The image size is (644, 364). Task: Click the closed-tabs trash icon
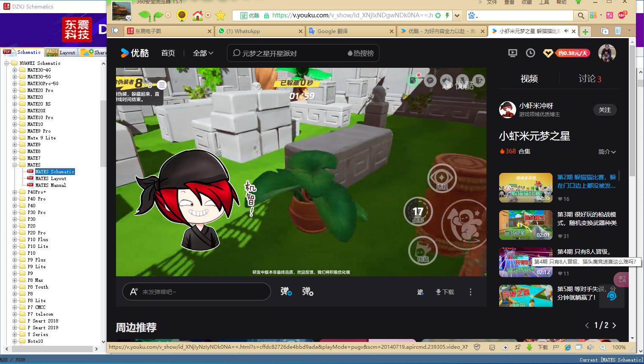tap(618, 31)
